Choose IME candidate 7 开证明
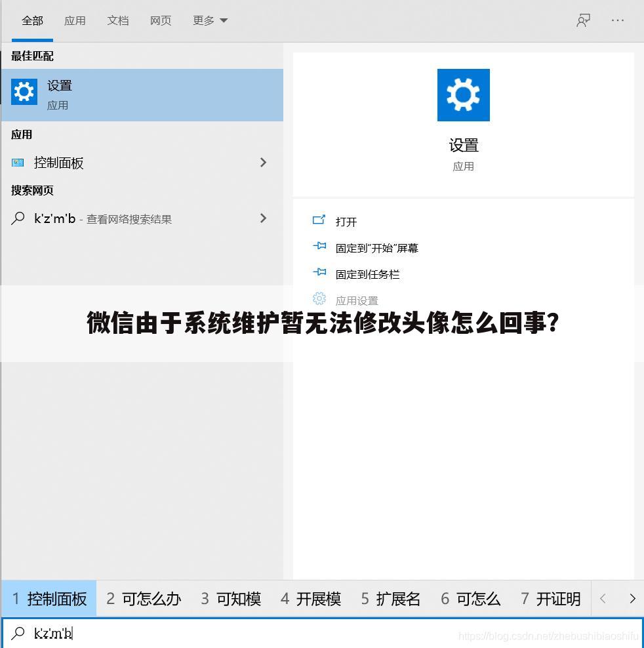Image resolution: width=644 pixels, height=648 pixels. (x=551, y=598)
